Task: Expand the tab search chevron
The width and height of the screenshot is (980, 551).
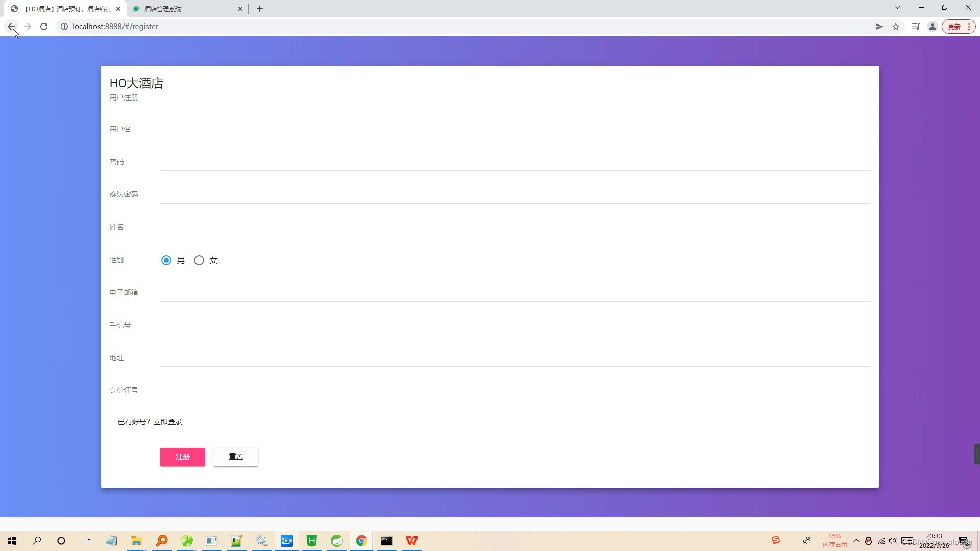Action: [898, 8]
